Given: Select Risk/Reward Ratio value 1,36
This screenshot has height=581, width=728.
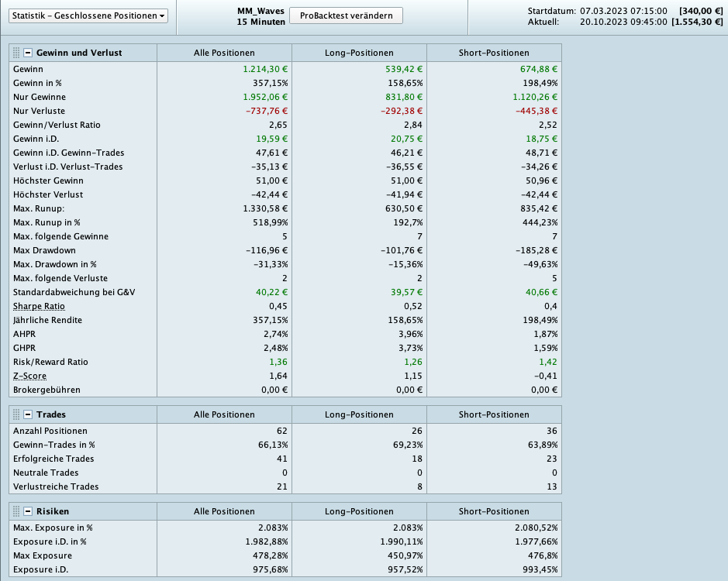Looking at the screenshot, I should [278, 362].
